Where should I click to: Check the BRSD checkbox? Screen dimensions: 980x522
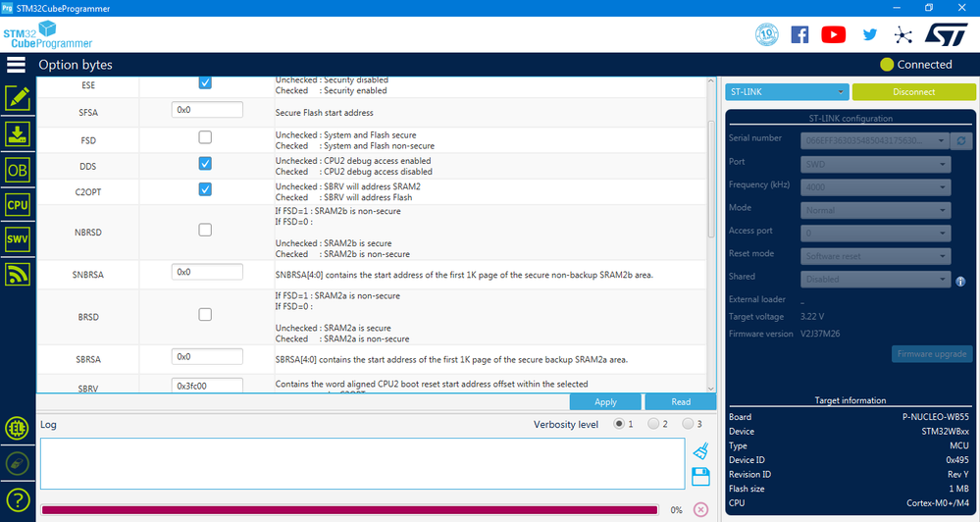[x=205, y=314]
